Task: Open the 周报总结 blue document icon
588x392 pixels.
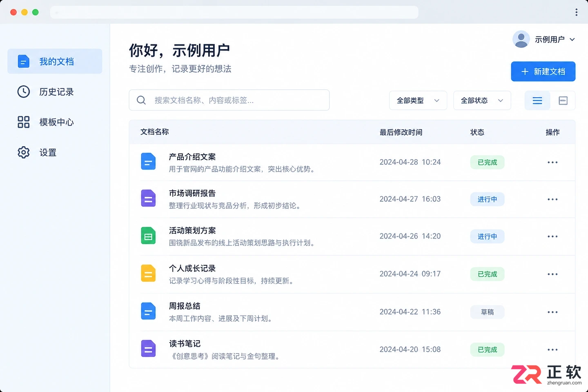Action: click(x=148, y=311)
